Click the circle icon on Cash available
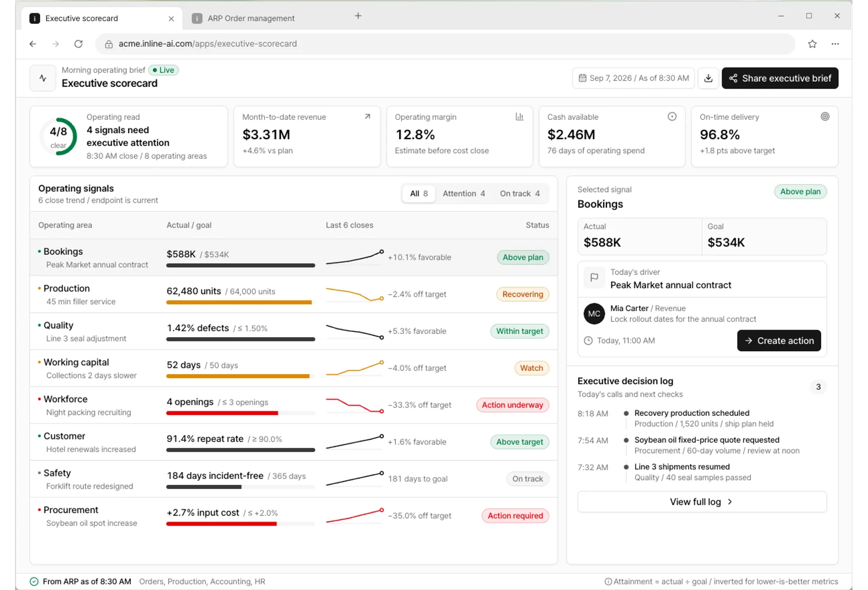Image resolution: width=868 pixels, height=590 pixels. click(x=672, y=116)
